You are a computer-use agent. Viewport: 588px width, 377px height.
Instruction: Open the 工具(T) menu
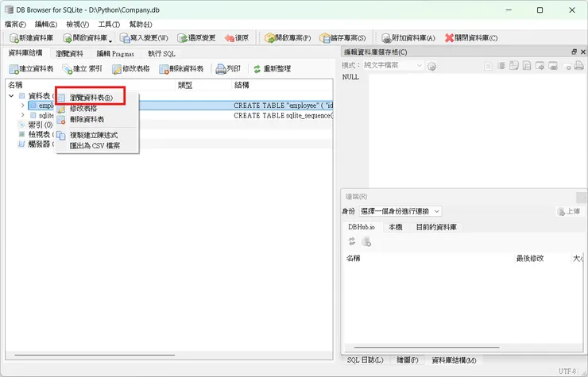(x=109, y=25)
